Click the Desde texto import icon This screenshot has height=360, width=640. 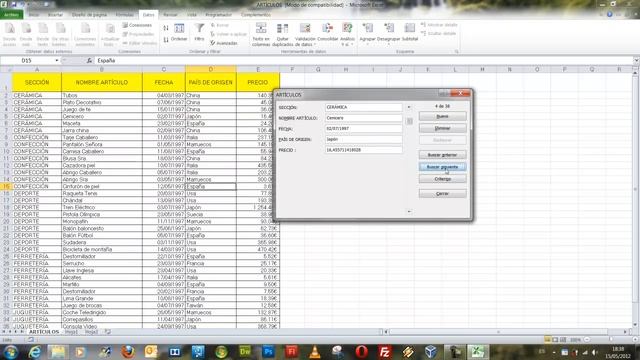point(43,34)
